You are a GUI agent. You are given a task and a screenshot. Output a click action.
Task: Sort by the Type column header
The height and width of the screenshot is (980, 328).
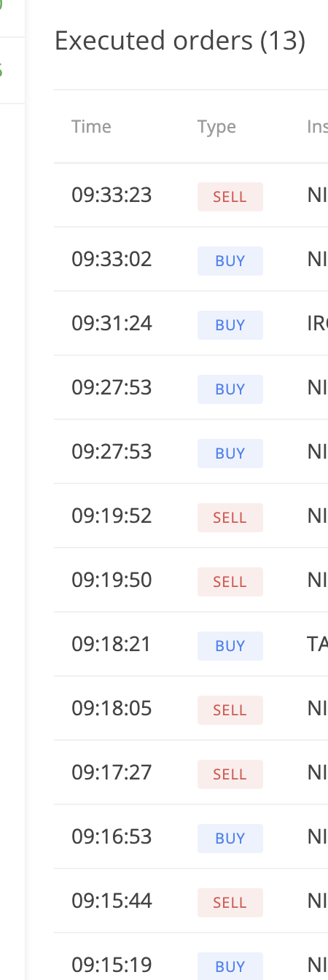[216, 127]
